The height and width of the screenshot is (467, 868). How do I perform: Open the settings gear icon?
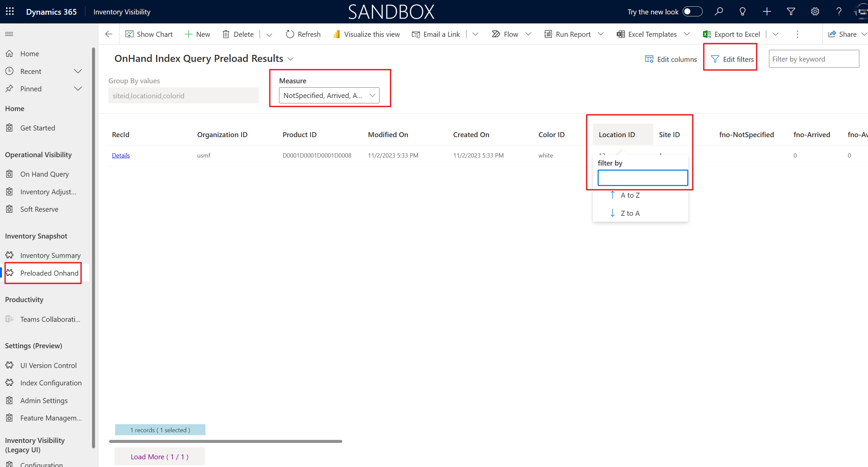click(815, 11)
